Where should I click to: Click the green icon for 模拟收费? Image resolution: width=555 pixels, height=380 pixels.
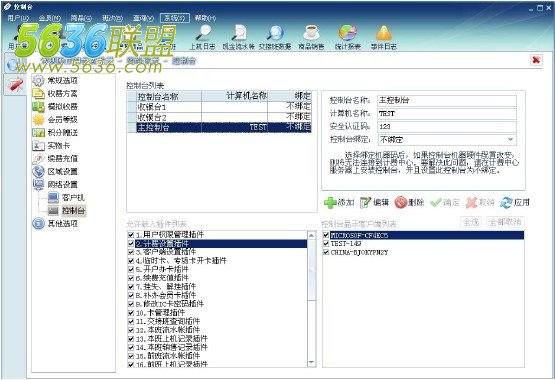point(38,107)
